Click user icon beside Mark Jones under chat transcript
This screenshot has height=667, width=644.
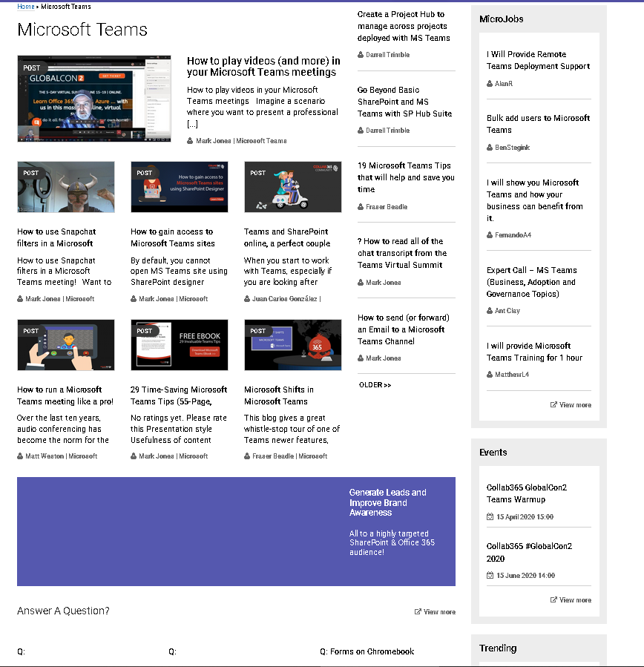coord(361,283)
